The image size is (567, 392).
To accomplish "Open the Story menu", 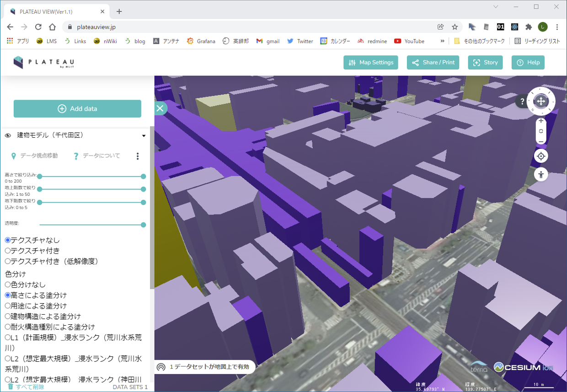I will pos(485,63).
